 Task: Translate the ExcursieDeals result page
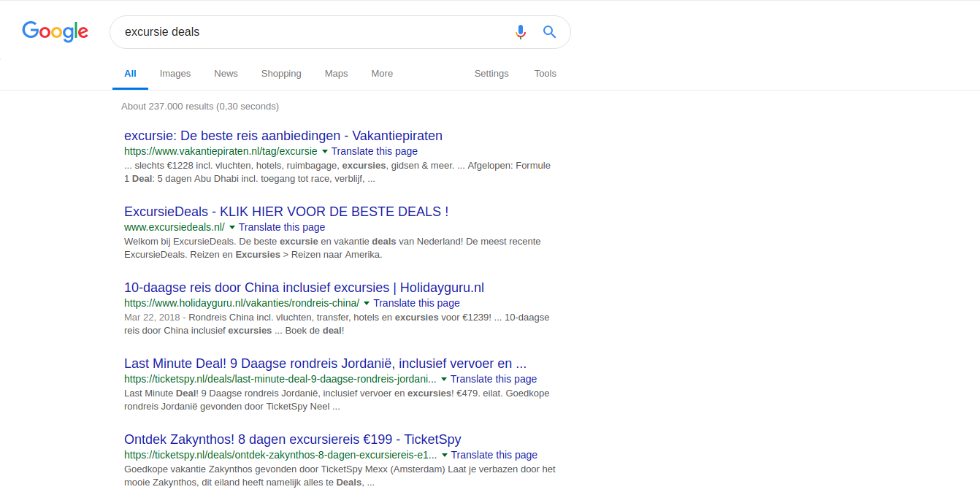(x=282, y=227)
